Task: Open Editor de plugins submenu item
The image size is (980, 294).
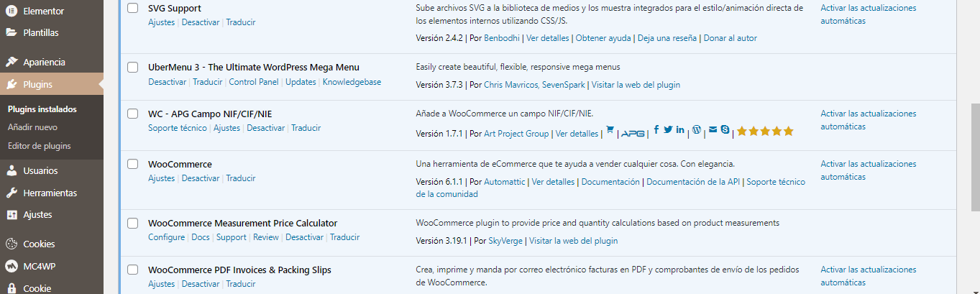Action: (x=39, y=146)
